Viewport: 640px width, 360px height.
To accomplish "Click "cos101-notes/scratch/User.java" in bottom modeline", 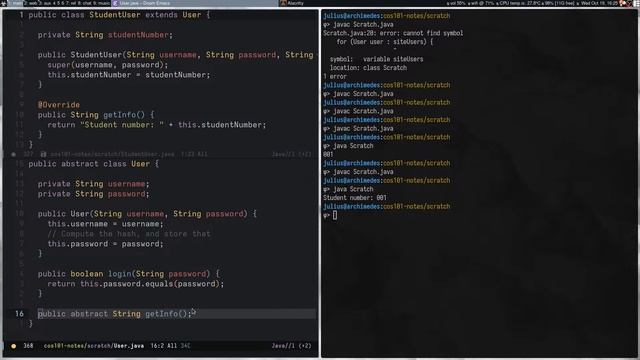I will 94,346.
